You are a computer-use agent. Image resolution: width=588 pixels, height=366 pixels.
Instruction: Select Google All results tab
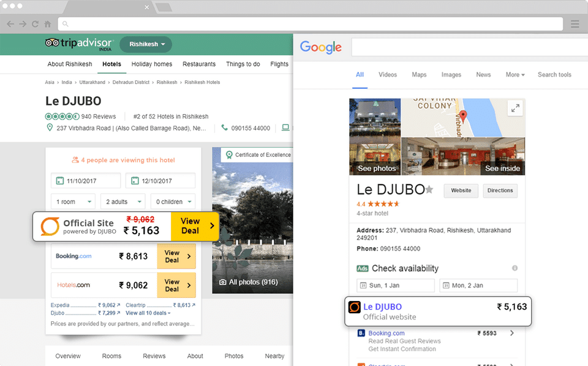coord(360,75)
